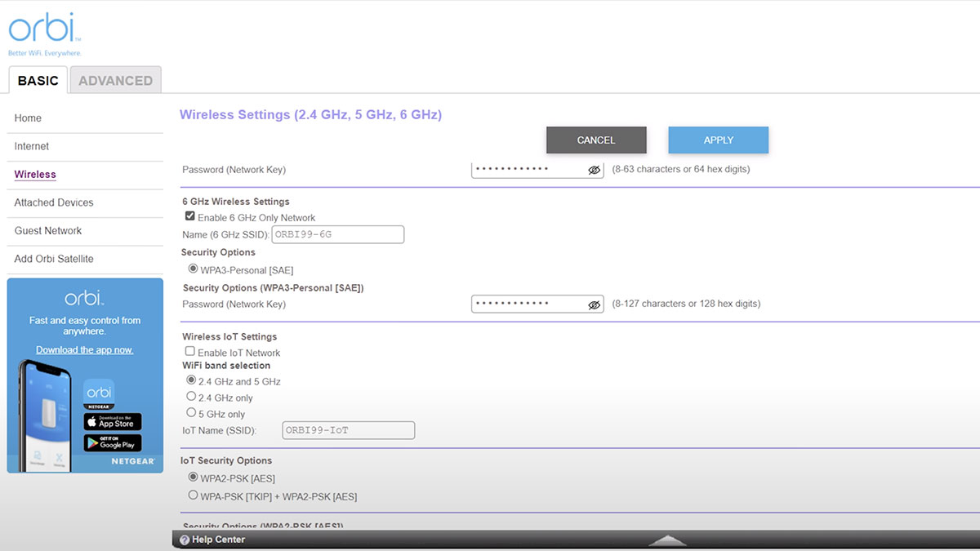Screen dimensions: 980x551
Task: Click Security Options (WPA3-Personal [SAE]) heading
Action: click(274, 288)
